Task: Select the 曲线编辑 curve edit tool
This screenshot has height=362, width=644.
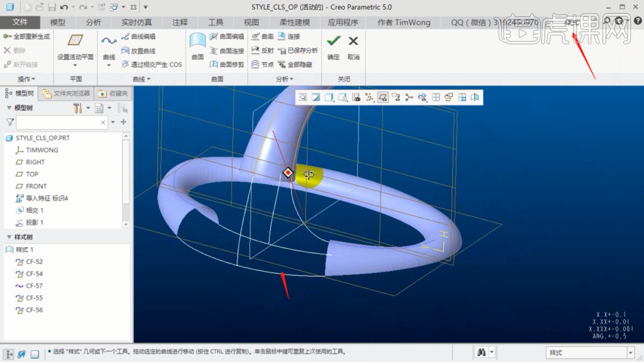Action: click(x=137, y=37)
